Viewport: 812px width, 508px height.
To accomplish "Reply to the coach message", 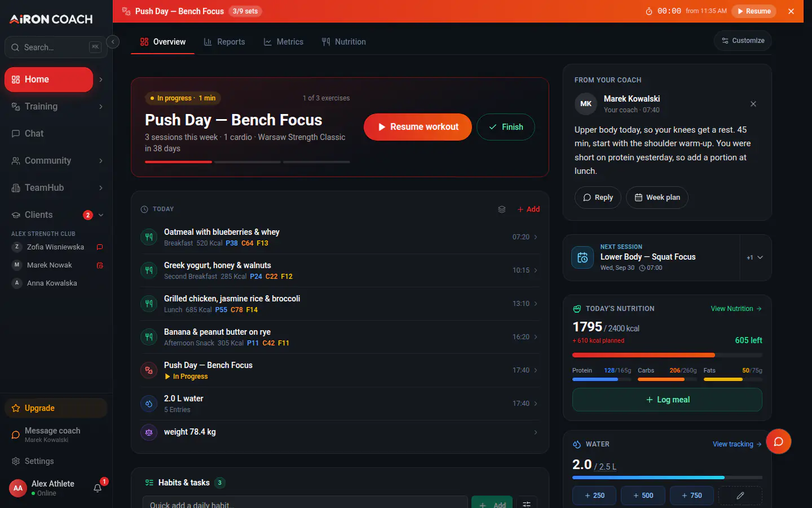I will 598,198.
